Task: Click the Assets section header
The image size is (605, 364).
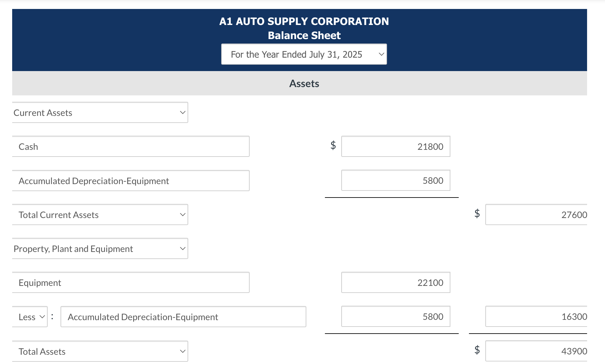Action: [303, 83]
